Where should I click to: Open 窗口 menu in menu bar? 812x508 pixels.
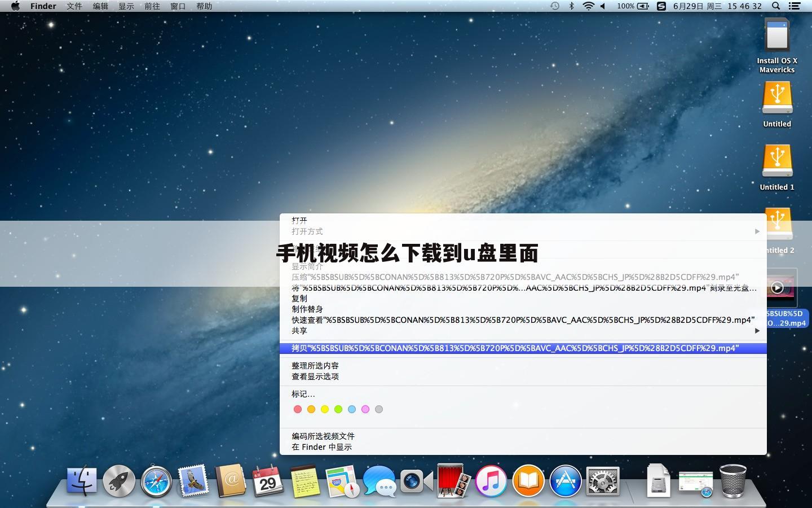click(178, 6)
